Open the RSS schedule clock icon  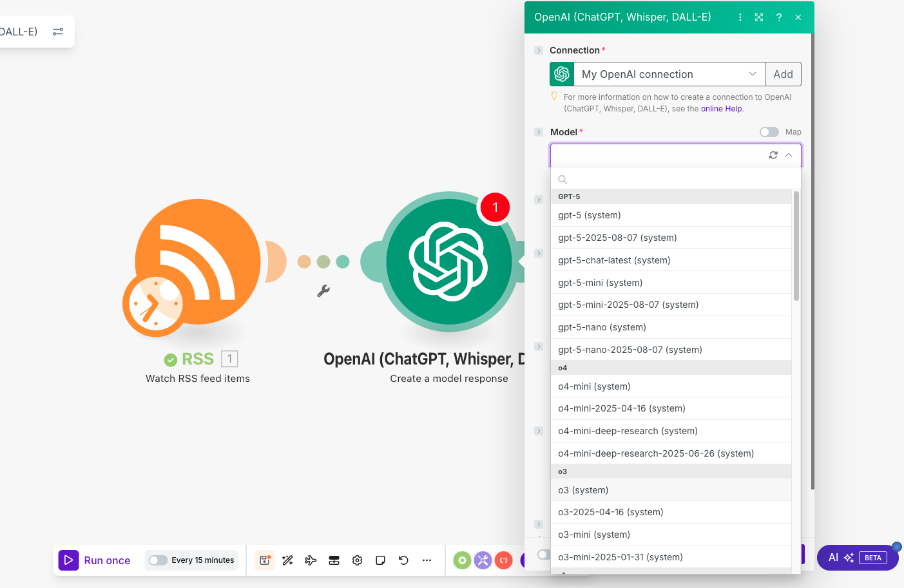(155, 303)
